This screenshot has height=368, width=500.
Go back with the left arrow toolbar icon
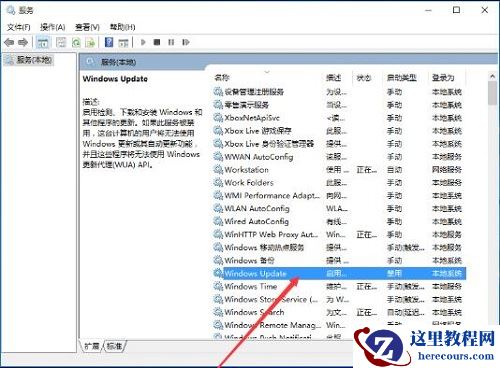pyautogui.click(x=9, y=42)
